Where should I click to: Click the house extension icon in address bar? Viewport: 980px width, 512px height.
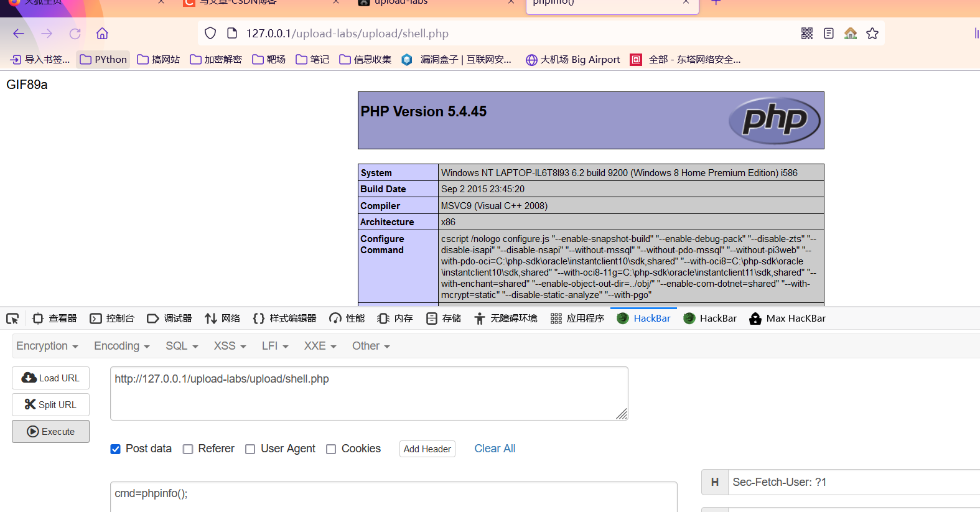tap(851, 34)
